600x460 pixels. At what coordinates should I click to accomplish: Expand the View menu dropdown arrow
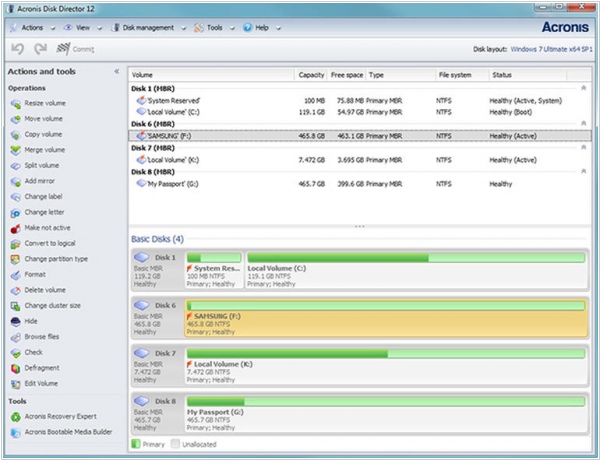click(x=99, y=28)
